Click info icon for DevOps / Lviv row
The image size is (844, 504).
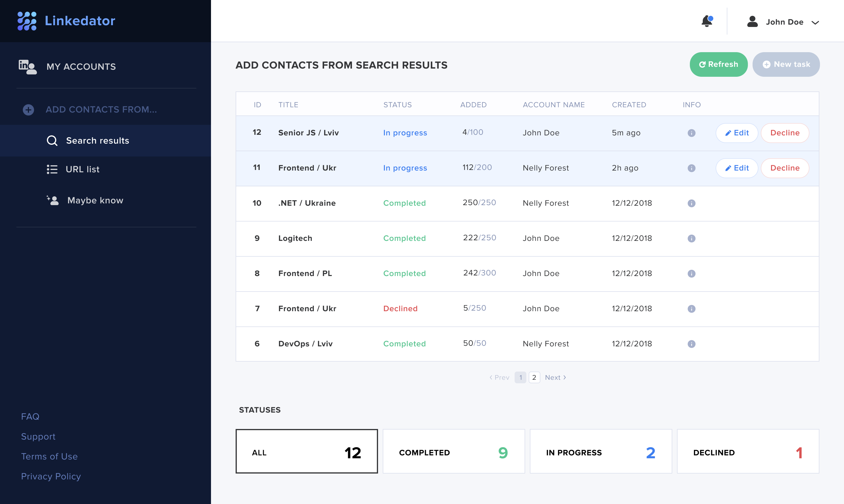pyautogui.click(x=691, y=344)
